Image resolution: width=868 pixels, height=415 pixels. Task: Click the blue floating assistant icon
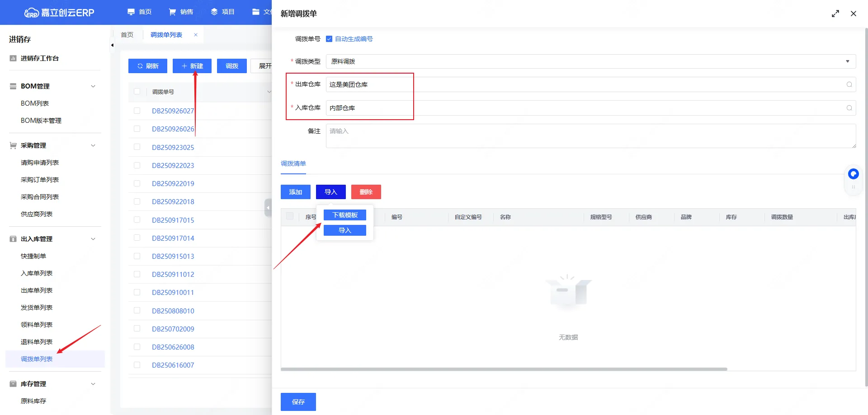[853, 174]
